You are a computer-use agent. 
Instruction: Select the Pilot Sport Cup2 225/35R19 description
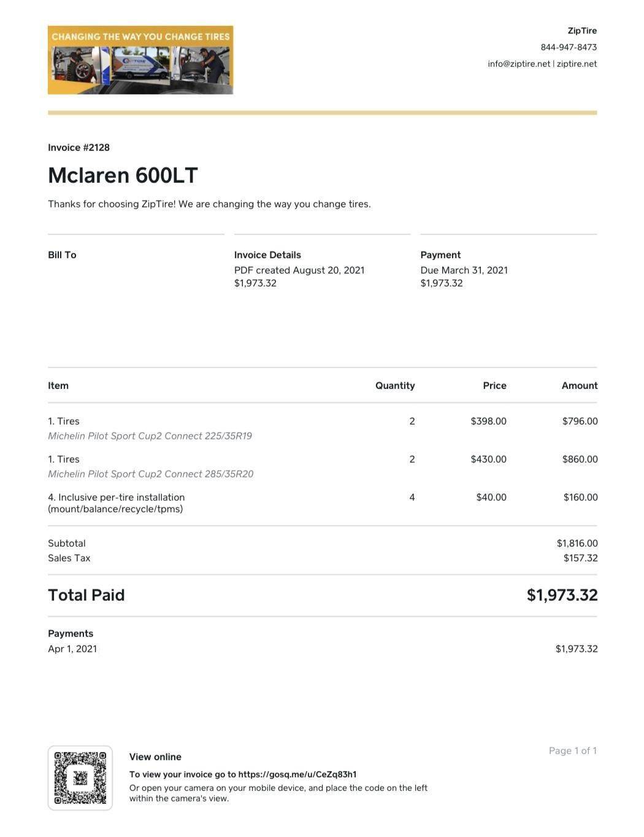pyautogui.click(x=150, y=436)
